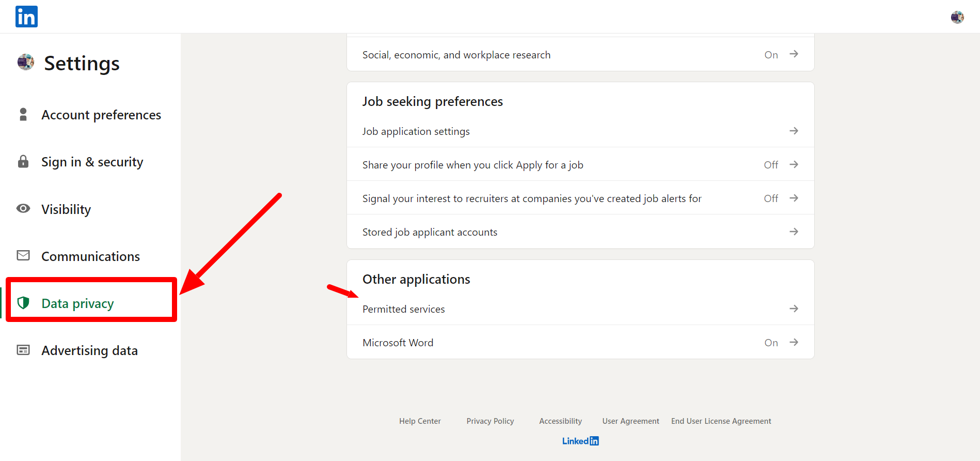Screen dimensions: 980x461
Task: Click the End User License Agreement link
Action: [x=721, y=421]
